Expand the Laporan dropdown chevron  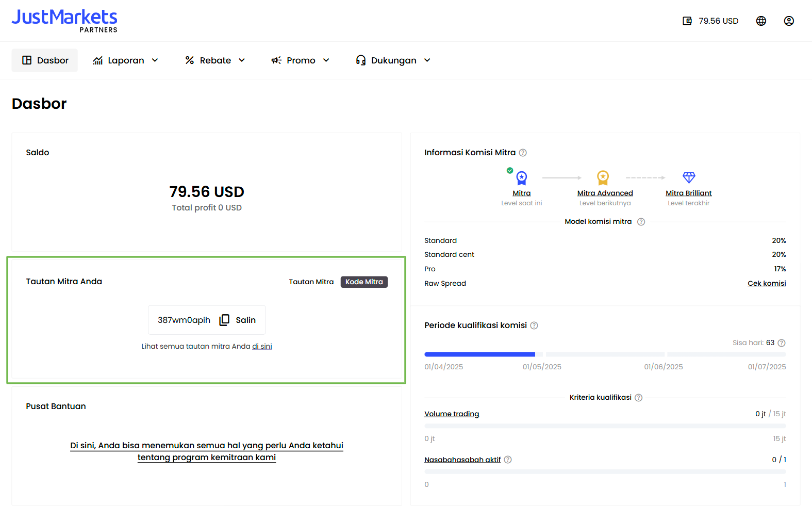click(x=155, y=60)
